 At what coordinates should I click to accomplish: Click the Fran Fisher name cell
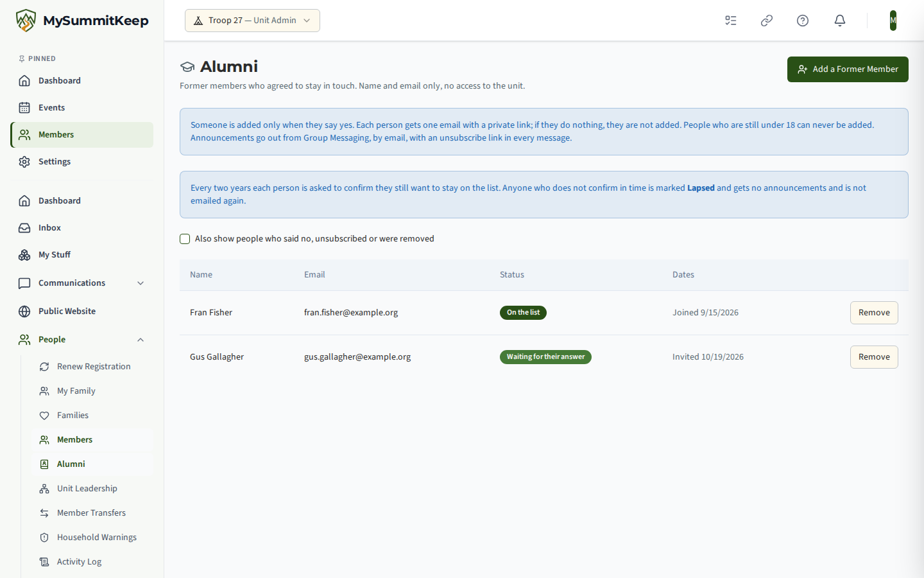(x=211, y=313)
